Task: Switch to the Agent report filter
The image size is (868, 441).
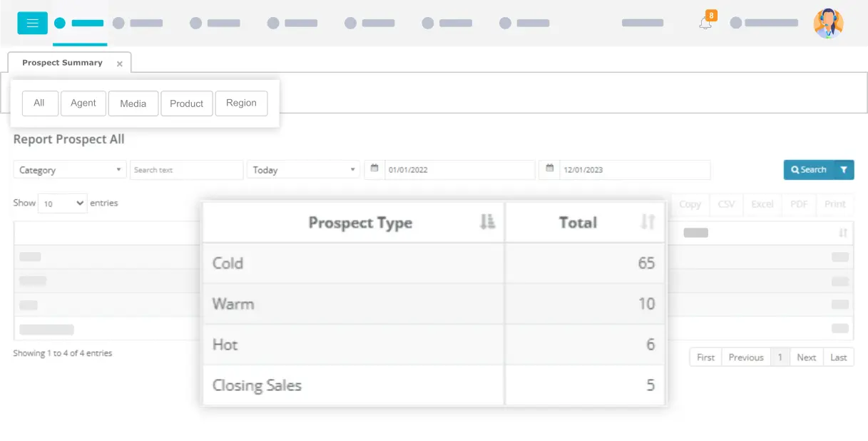Action: point(83,103)
